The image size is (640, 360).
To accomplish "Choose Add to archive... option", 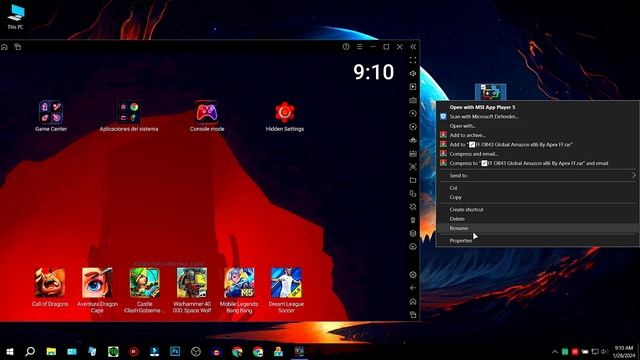I will click(537, 135).
